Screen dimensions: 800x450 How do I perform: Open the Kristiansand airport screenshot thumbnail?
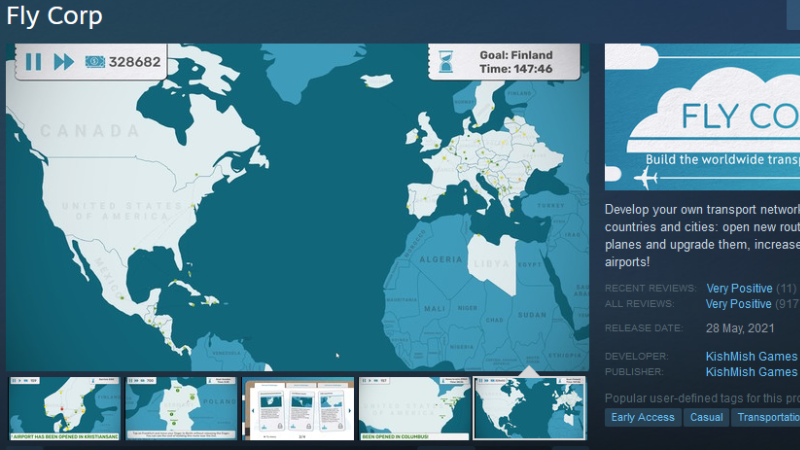point(64,408)
